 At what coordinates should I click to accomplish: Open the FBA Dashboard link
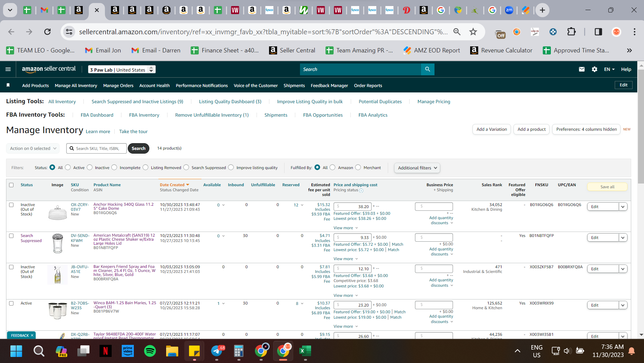97,115
